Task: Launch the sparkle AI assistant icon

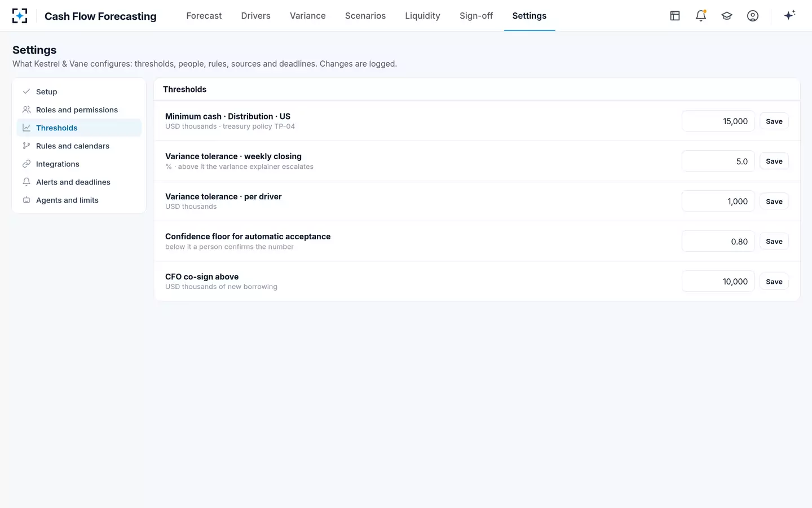Action: point(789,15)
